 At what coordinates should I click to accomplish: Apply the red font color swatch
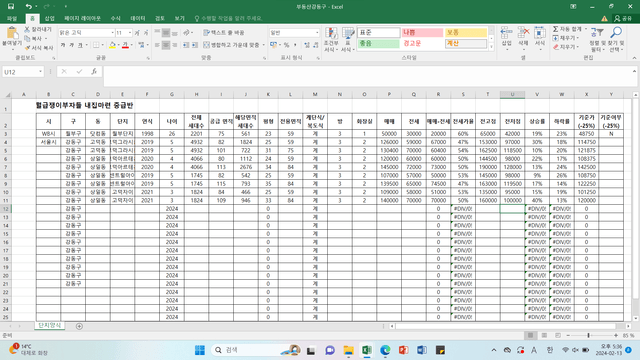[x=125, y=45]
